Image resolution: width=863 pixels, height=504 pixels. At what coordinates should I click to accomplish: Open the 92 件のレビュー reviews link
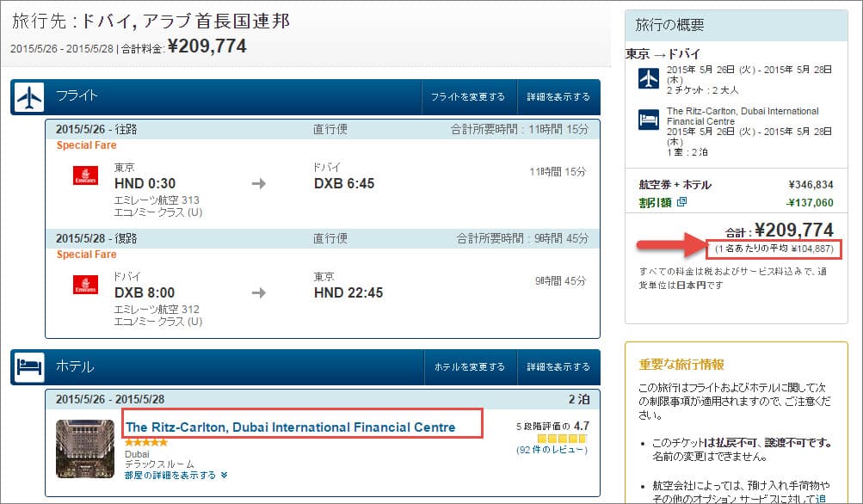[x=552, y=450]
